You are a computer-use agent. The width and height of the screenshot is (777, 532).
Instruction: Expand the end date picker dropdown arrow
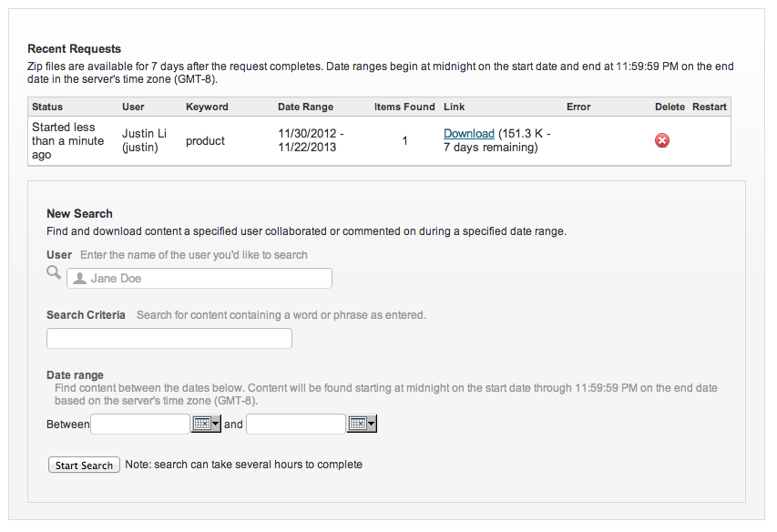pyautogui.click(x=371, y=424)
